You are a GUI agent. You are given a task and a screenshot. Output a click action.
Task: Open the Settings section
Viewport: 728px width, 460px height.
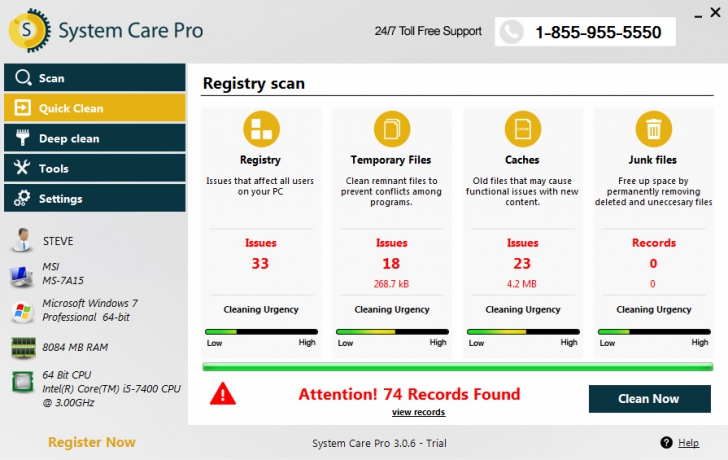click(x=95, y=198)
